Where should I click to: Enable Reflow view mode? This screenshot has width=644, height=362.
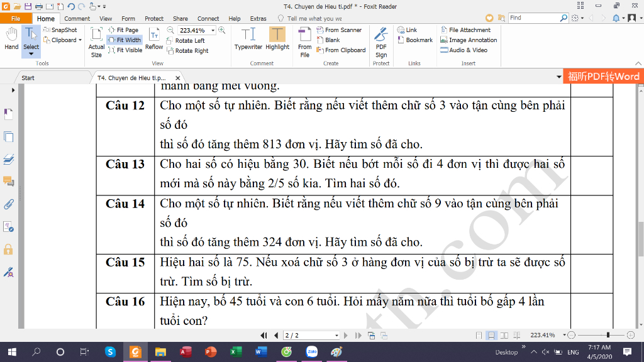click(154, 39)
